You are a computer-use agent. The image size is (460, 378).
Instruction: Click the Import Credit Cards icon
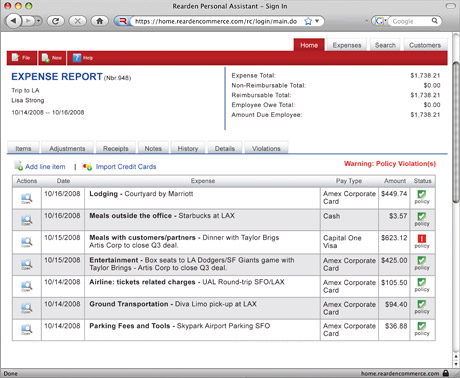[87, 166]
